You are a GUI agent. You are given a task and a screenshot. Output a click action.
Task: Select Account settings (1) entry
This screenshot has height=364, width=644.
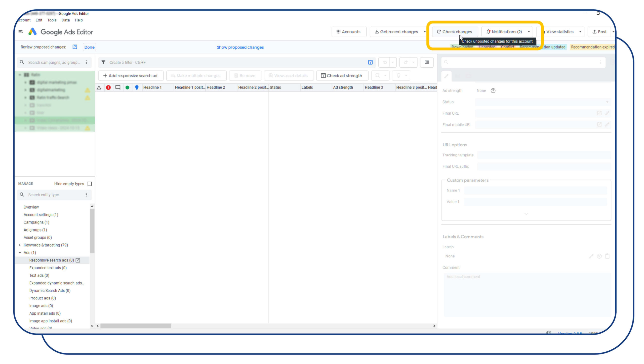click(x=41, y=215)
